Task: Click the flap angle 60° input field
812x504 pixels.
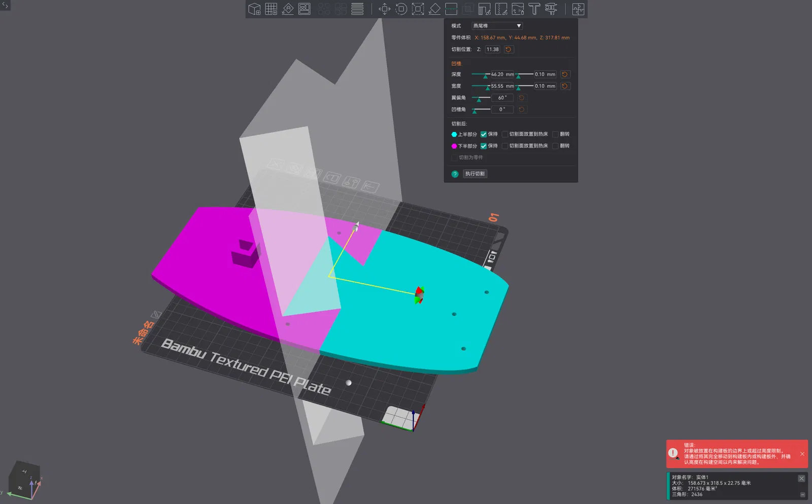Action: coord(502,97)
